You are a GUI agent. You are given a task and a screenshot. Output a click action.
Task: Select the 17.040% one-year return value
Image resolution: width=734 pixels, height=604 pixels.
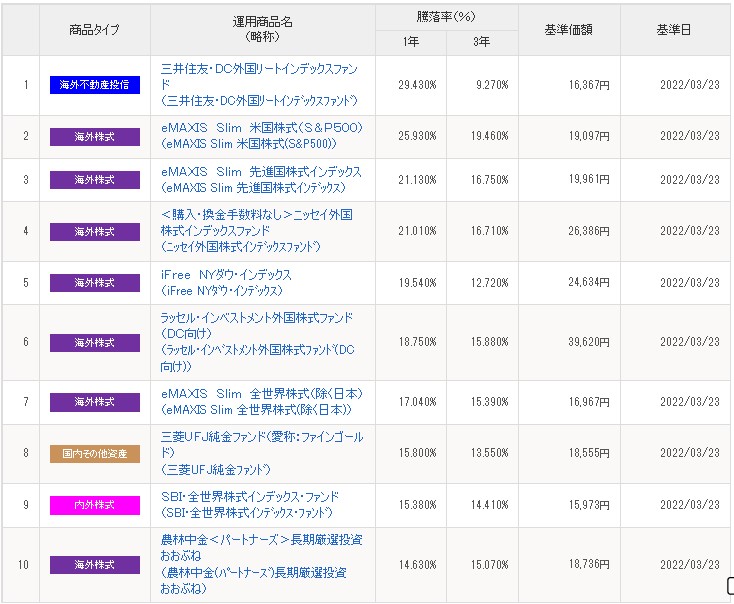(x=418, y=402)
